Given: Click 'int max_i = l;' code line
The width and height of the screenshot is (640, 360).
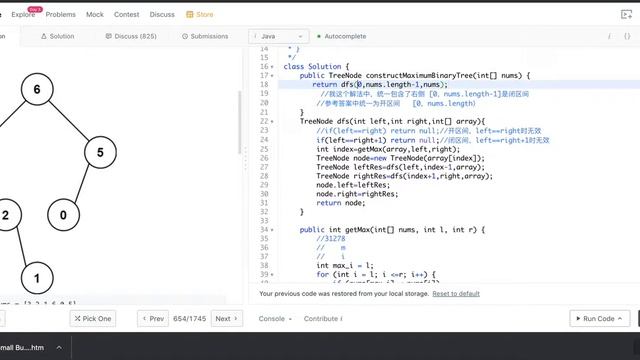Looking at the screenshot, I should click(345, 266).
